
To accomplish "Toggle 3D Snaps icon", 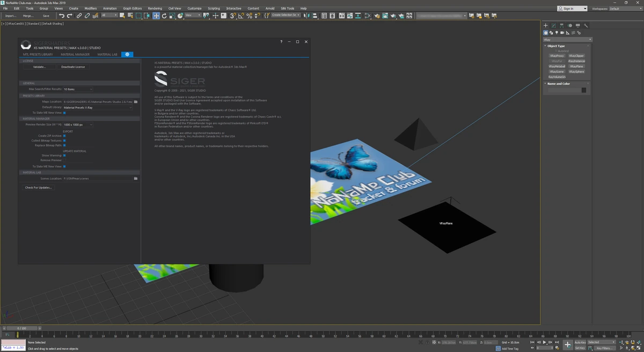I will click(x=233, y=16).
